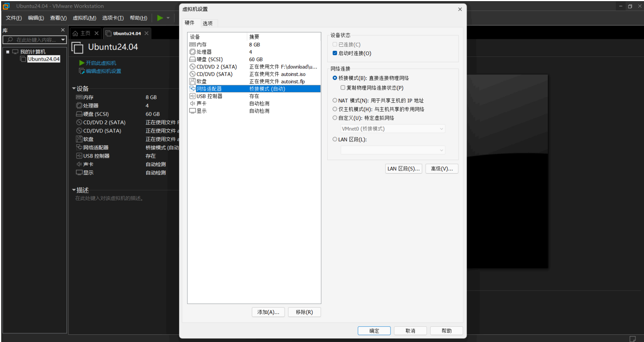Click the green power-on play toolbar icon
This screenshot has height=342, width=644.
tap(160, 18)
